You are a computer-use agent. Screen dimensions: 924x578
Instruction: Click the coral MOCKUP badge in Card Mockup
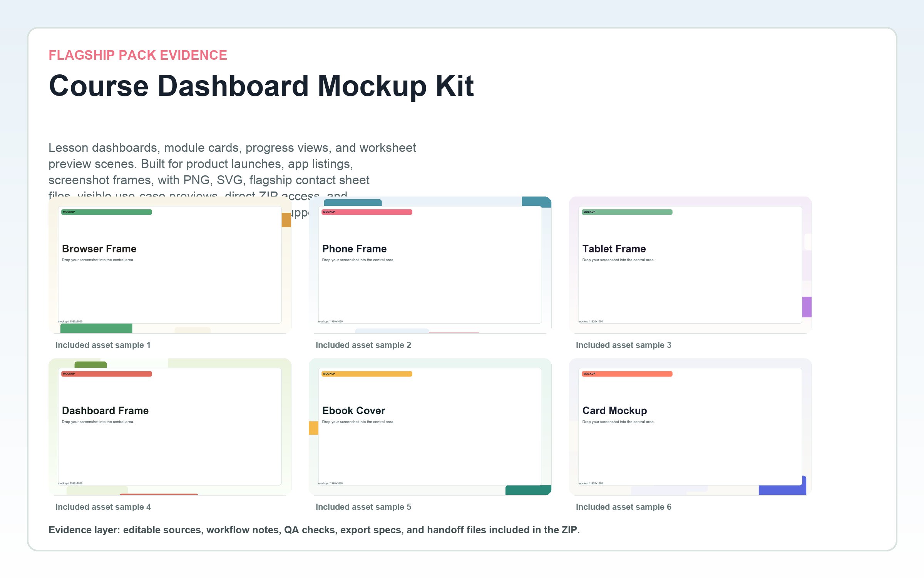[627, 374]
